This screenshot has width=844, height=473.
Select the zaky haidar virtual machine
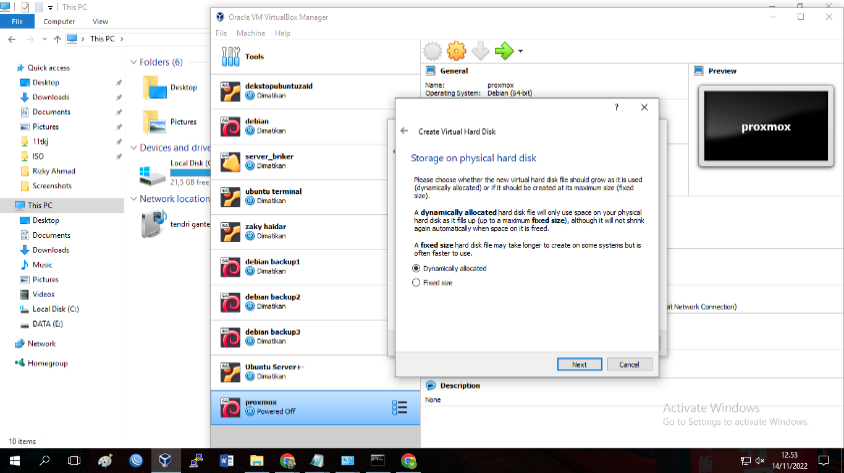pyautogui.click(x=315, y=232)
